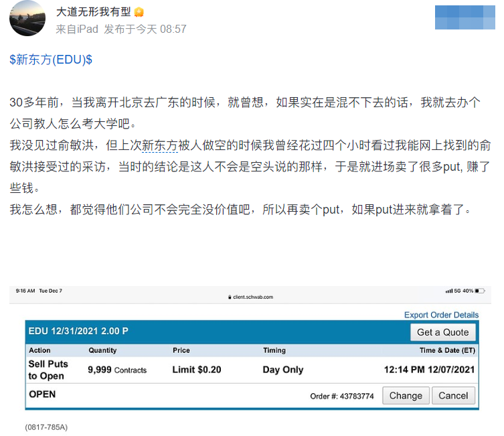This screenshot has width=504, height=436.
Task: Open username 大道无形我有型 profile
Action: tap(94, 12)
